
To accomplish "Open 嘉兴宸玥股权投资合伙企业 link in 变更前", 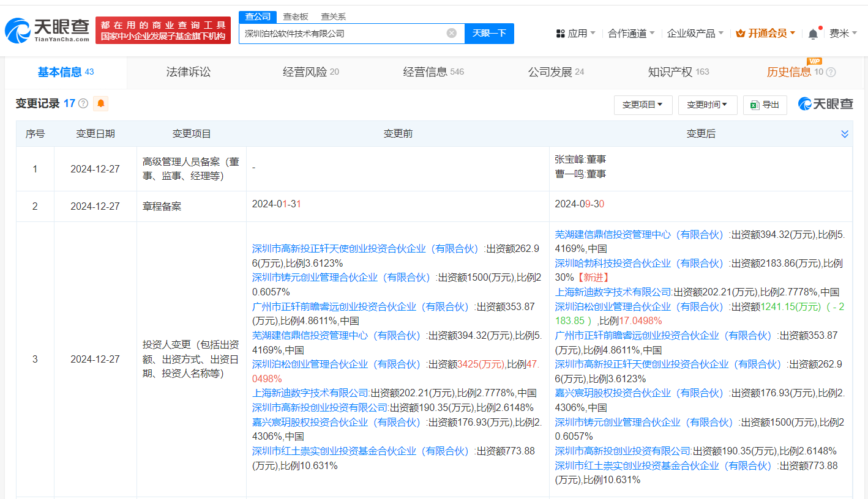I will [339, 422].
